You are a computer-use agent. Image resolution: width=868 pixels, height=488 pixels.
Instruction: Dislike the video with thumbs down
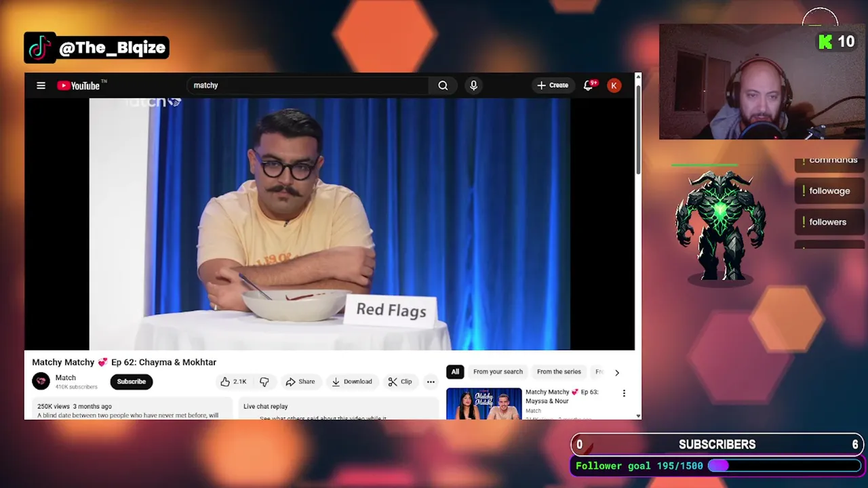[264, 382]
